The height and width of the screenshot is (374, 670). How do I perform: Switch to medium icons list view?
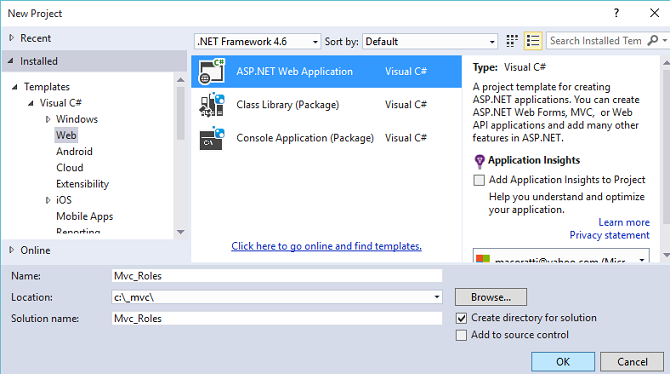click(533, 41)
